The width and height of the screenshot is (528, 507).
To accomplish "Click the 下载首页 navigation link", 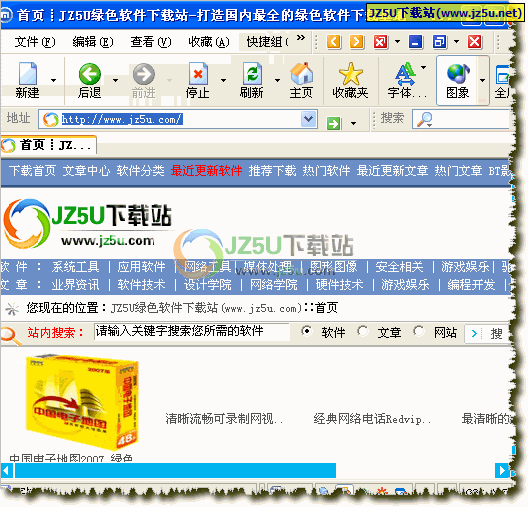I will pyautogui.click(x=32, y=171).
